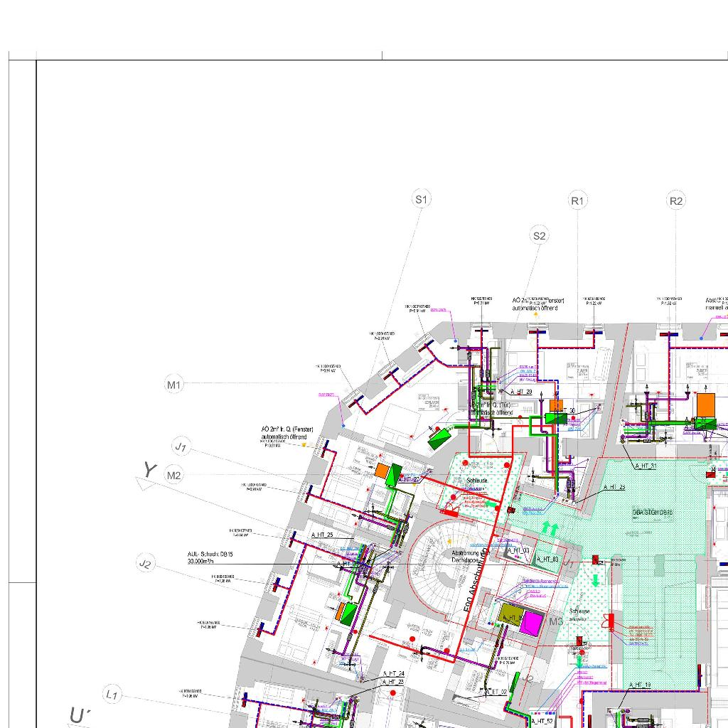This screenshot has height=728, width=728.
Task: Click the A_HT_29 label tag
Action: [x=521, y=392]
